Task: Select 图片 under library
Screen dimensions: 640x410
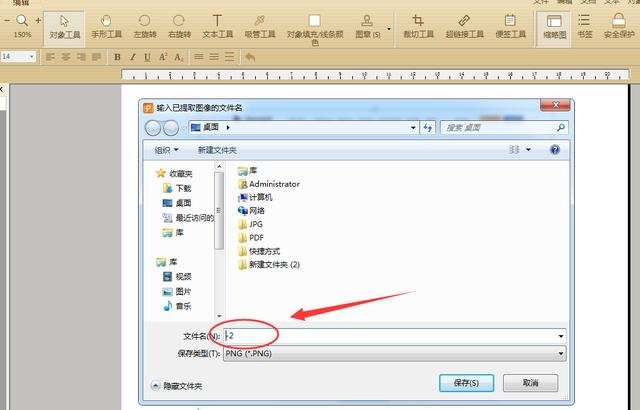Action: coord(177,291)
